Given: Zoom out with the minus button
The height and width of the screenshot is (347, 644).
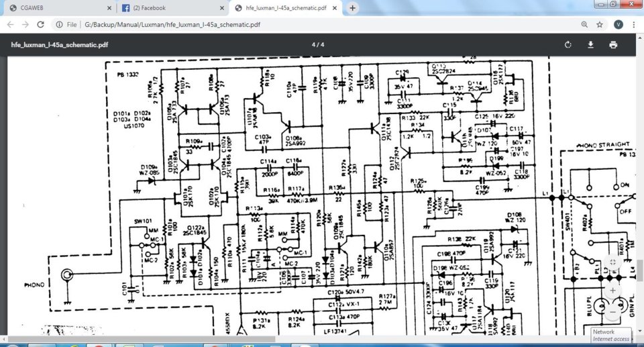Looking at the screenshot, I should click(612, 312).
